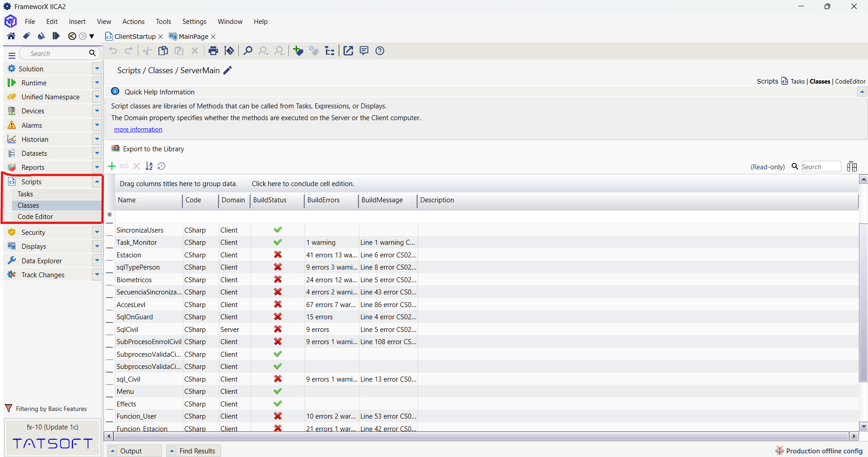Open the navigation history black triangle dropdown
This screenshot has width=868, height=457.
pos(92,37)
